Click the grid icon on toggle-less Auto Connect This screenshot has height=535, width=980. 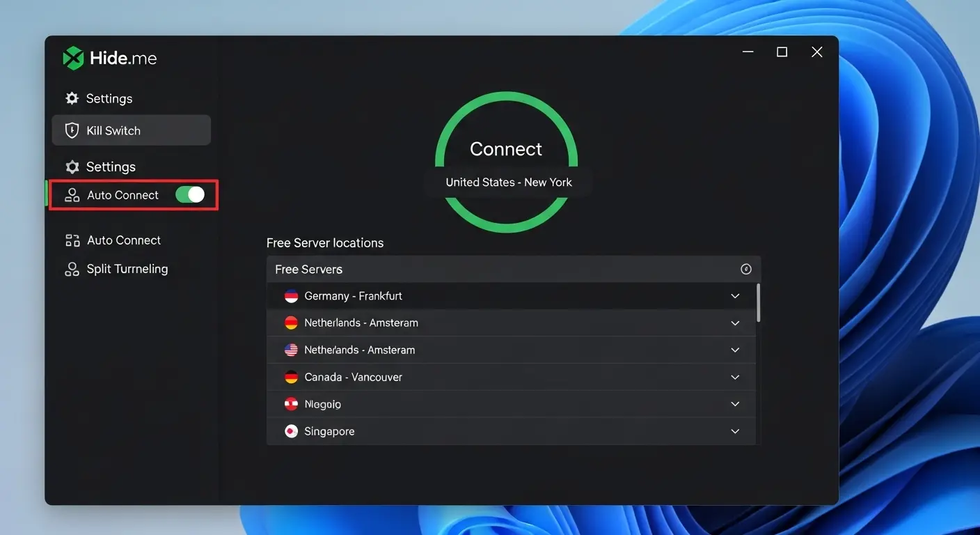pyautogui.click(x=72, y=240)
